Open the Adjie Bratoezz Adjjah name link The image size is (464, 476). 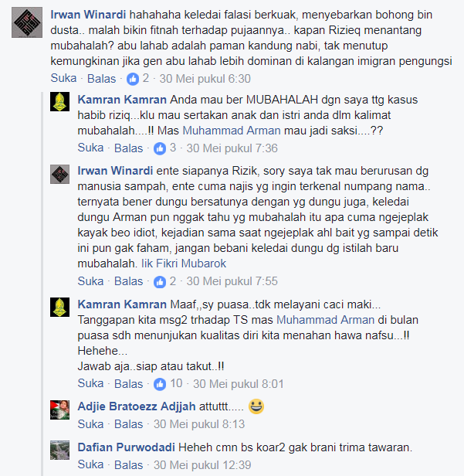137,406
